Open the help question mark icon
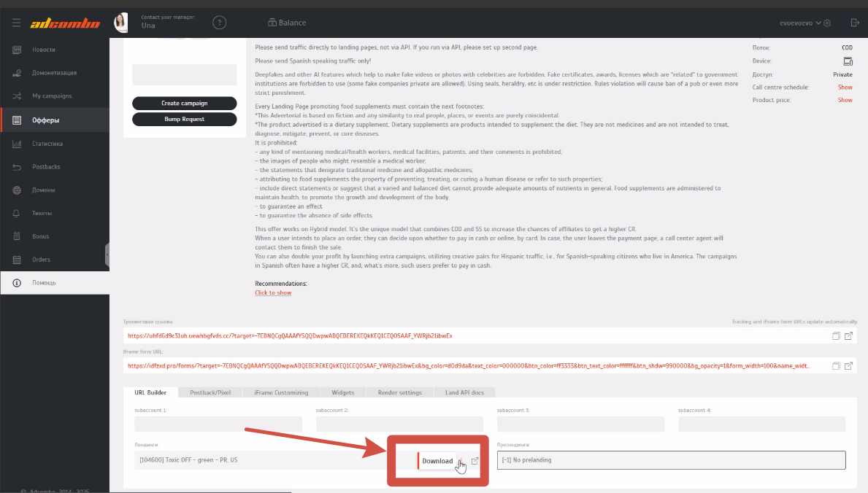The image size is (868, 493). pos(219,23)
